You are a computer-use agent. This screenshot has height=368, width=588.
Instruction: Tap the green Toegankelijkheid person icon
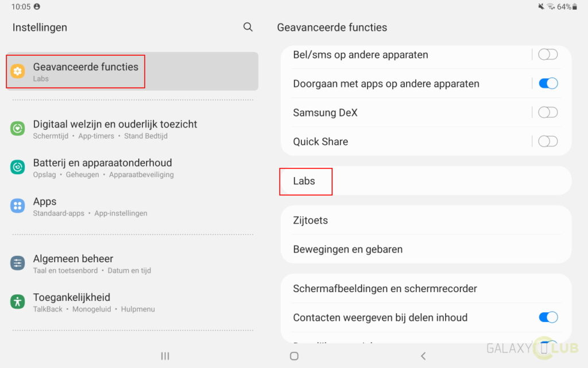pyautogui.click(x=18, y=301)
